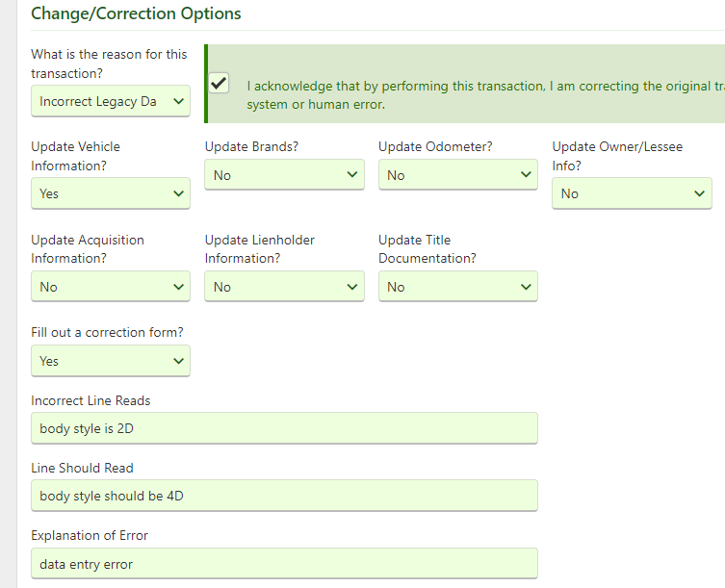Click into the Incorrect Line Reads field
Screen dimensions: 725x588
[x=284, y=428]
